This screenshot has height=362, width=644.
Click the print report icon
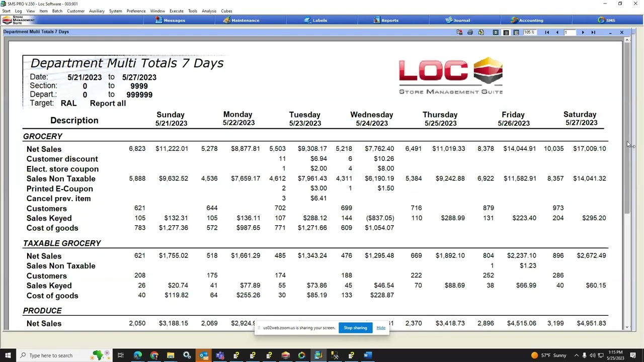click(x=470, y=32)
